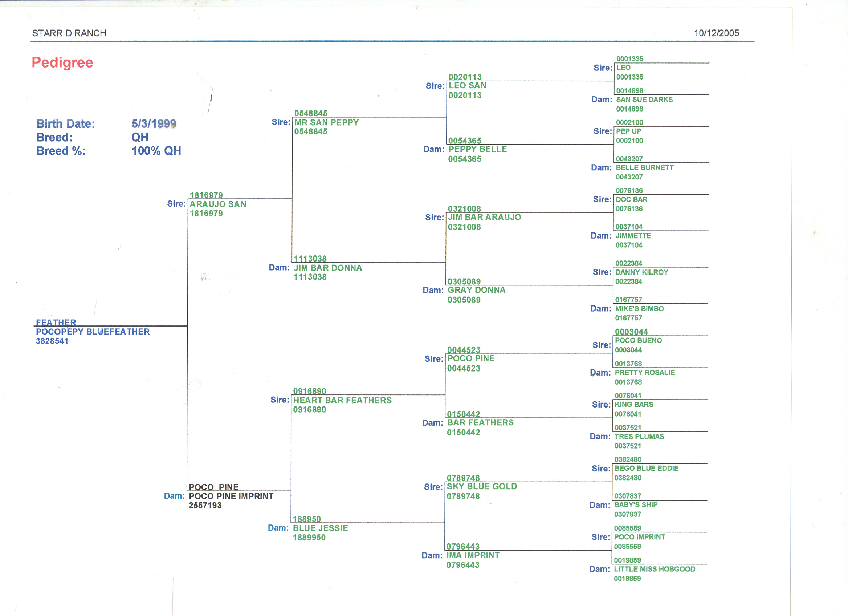Click the 5/3/1999 birth date value

click(154, 124)
